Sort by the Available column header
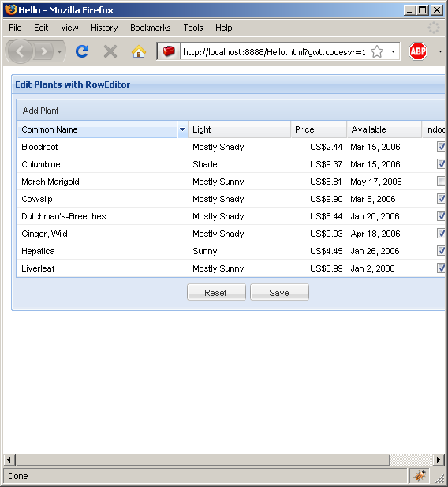The height and width of the screenshot is (487, 448). pos(384,129)
